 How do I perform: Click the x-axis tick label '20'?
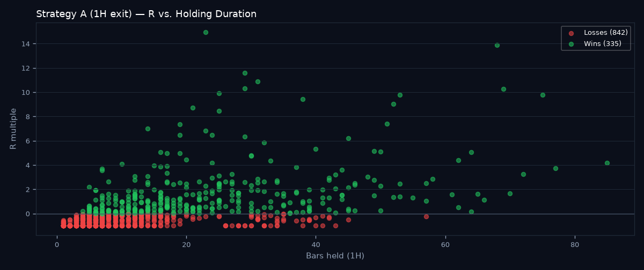click(x=186, y=244)
